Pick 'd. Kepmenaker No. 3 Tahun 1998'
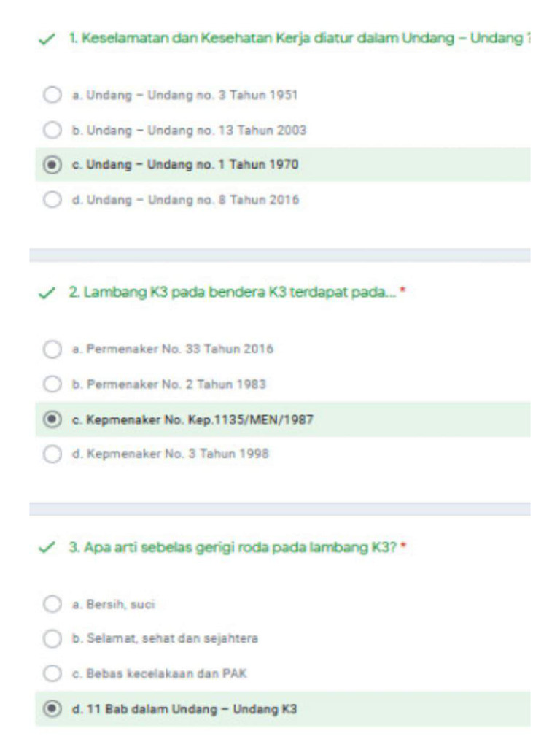Screen dimensions: 560x747 52,454
